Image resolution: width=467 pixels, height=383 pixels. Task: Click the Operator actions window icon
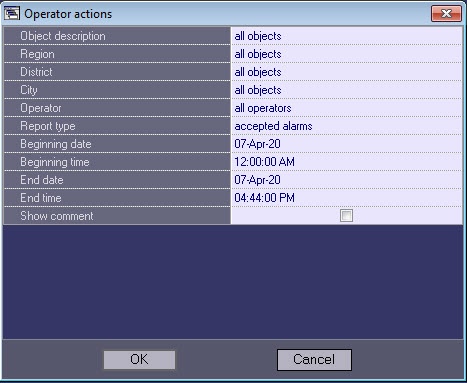pyautogui.click(x=12, y=14)
